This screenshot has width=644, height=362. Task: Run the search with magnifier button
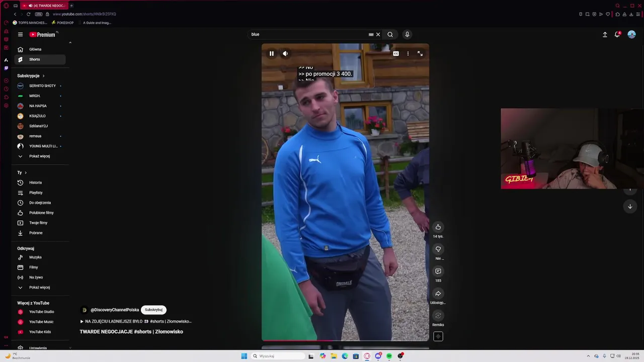[x=390, y=35]
